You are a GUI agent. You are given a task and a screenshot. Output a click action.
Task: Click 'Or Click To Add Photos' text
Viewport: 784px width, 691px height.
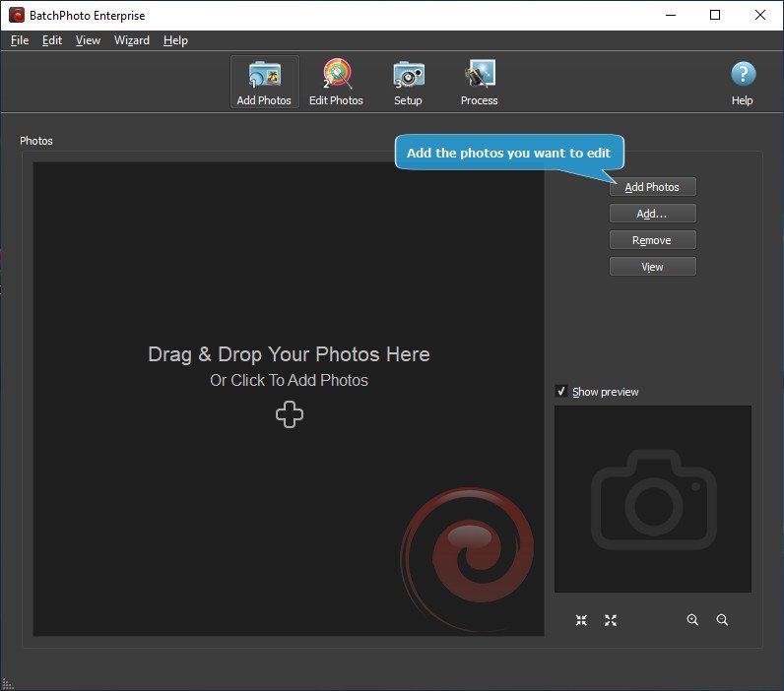click(x=289, y=380)
